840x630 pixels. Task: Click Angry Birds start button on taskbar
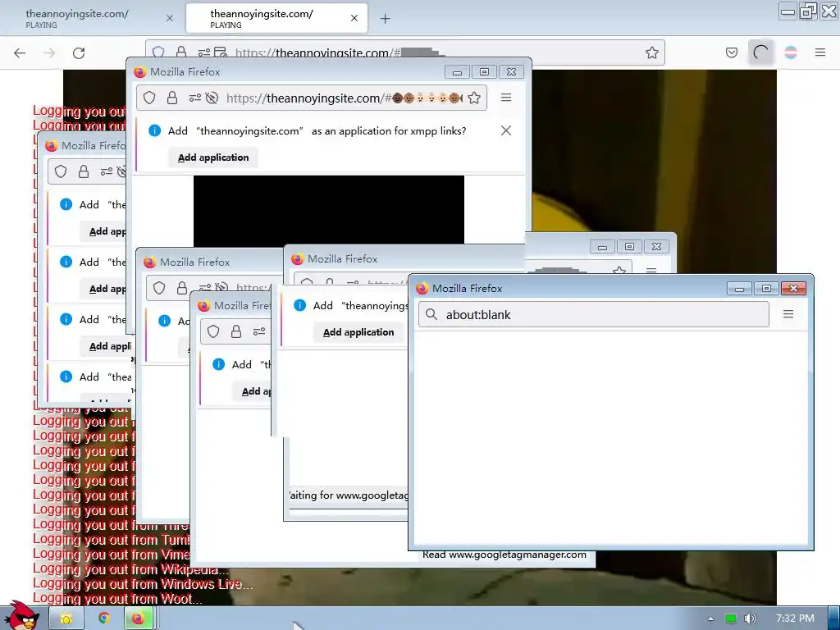[x=21, y=615]
